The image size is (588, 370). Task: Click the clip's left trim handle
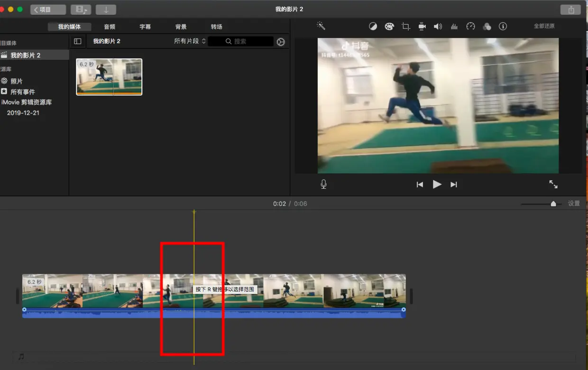point(18,296)
